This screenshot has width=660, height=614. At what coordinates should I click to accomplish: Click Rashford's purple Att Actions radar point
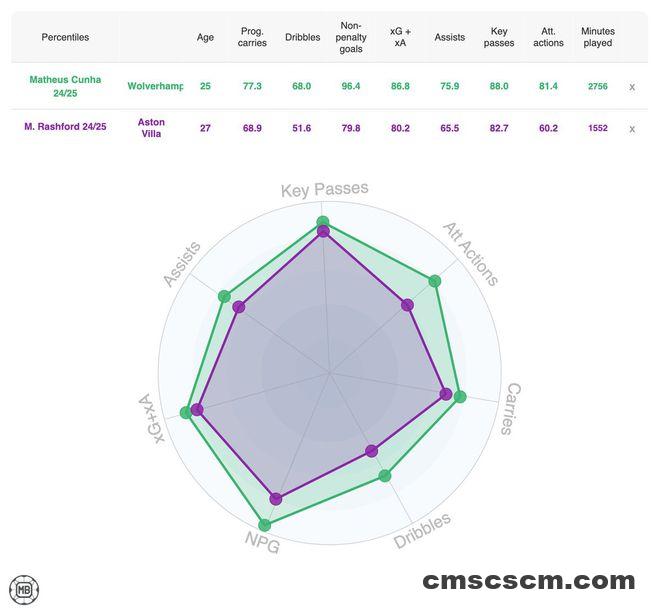tap(407, 305)
